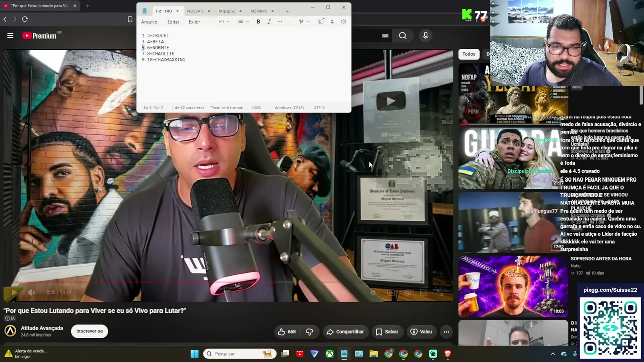Screen dimensions: 644x362
Task: Open the YouTube guide hamburger menu
Action: click(x=10, y=36)
